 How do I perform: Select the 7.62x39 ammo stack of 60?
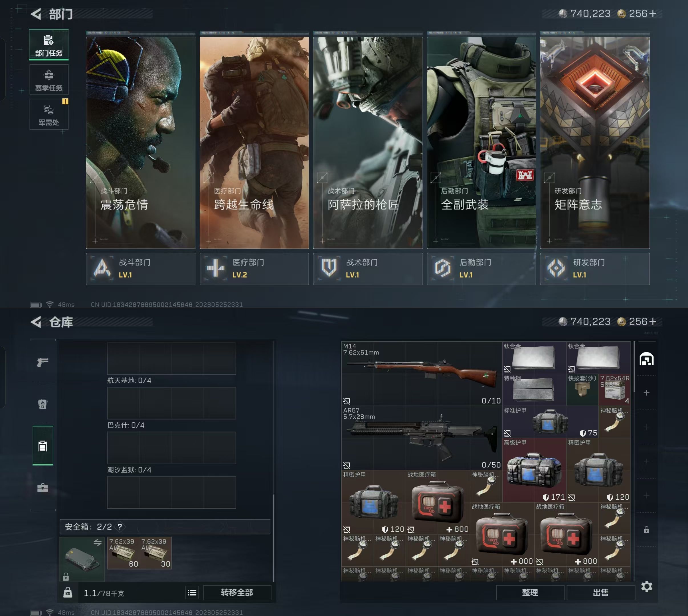click(x=123, y=553)
